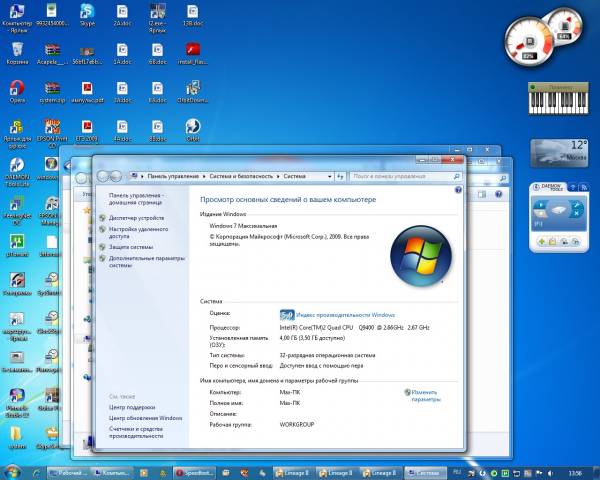Click the RU language indicator in the tray

click(457, 473)
